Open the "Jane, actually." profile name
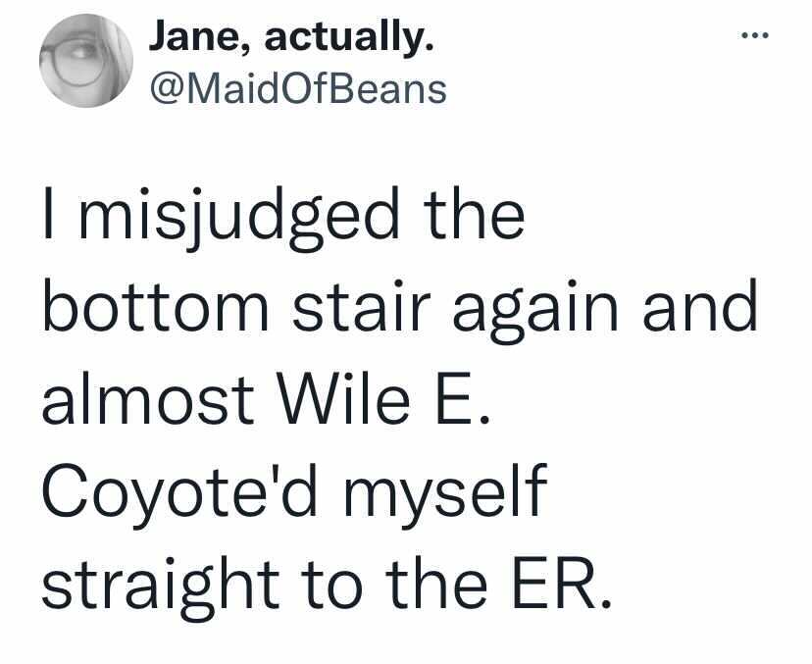 [x=291, y=36]
